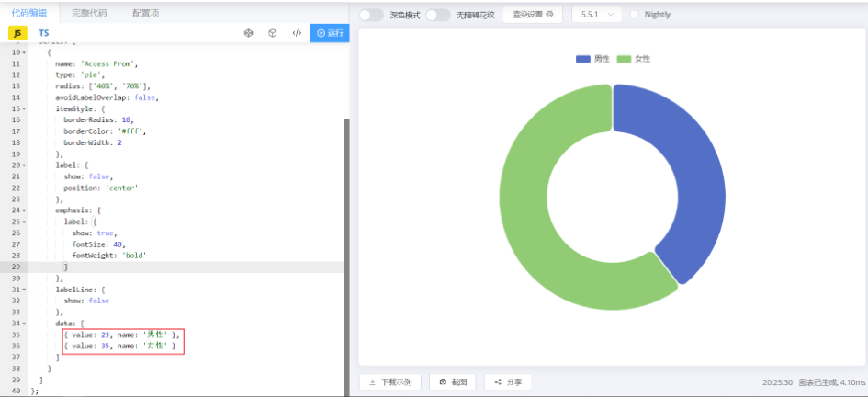Open the 5.5.1 version dropdown
The height and width of the screenshot is (398, 868).
click(x=596, y=15)
